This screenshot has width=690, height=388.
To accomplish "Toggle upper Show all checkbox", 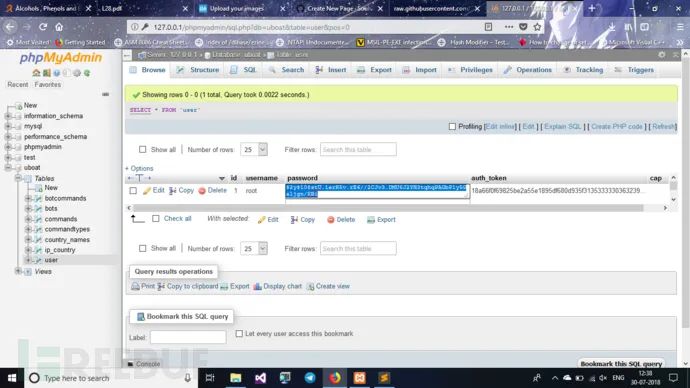I will [143, 150].
